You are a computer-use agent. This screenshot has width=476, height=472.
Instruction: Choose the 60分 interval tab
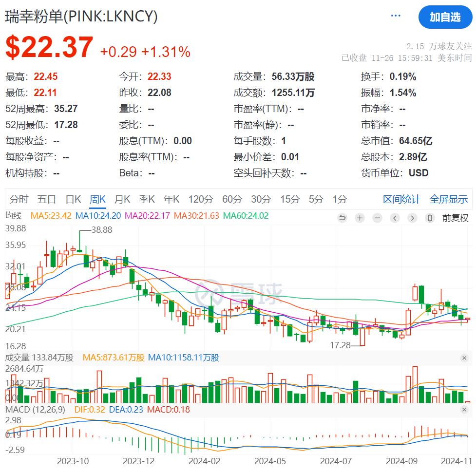232,199
